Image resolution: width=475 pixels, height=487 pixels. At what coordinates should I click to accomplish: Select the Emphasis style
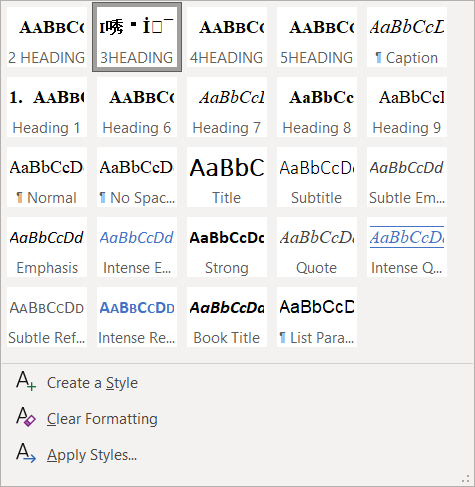pos(47,247)
